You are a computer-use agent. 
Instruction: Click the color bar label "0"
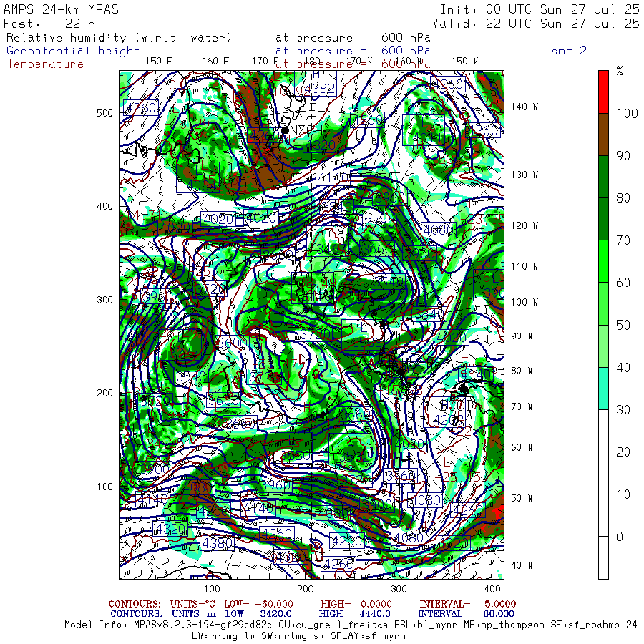[620, 537]
